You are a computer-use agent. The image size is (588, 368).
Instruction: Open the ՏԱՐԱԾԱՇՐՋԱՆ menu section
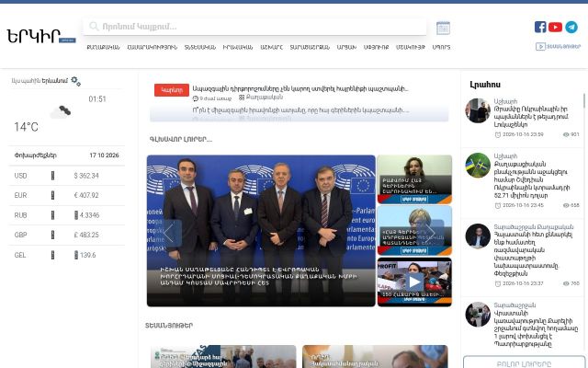coord(310,47)
